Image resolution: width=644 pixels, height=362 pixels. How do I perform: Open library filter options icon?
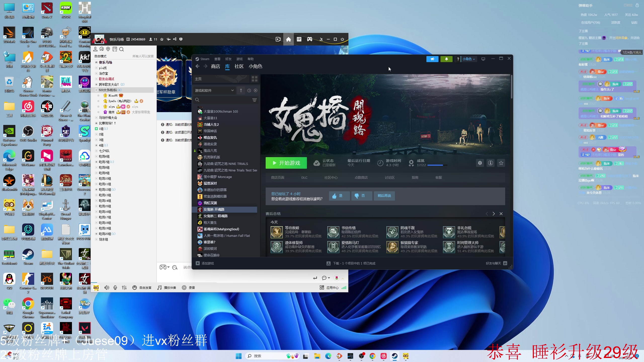[x=254, y=100]
